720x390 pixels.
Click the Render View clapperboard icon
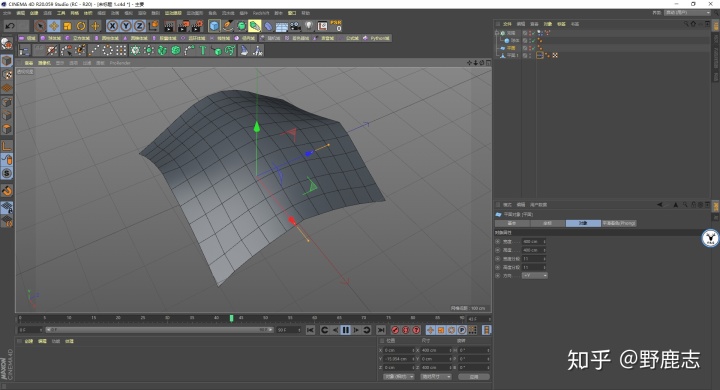[x=169, y=26]
